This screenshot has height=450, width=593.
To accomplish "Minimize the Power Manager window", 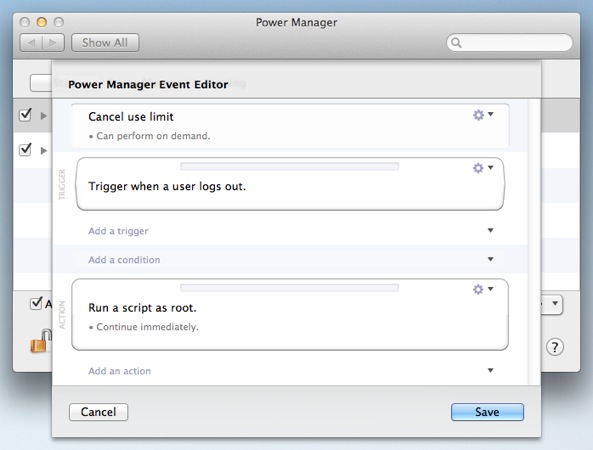I will [42, 22].
